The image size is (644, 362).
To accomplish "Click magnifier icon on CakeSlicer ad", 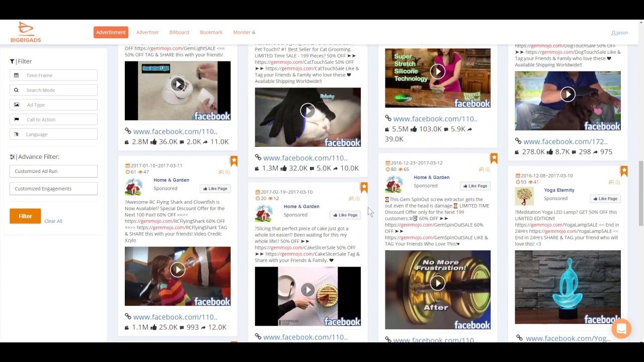I will click(x=358, y=199).
